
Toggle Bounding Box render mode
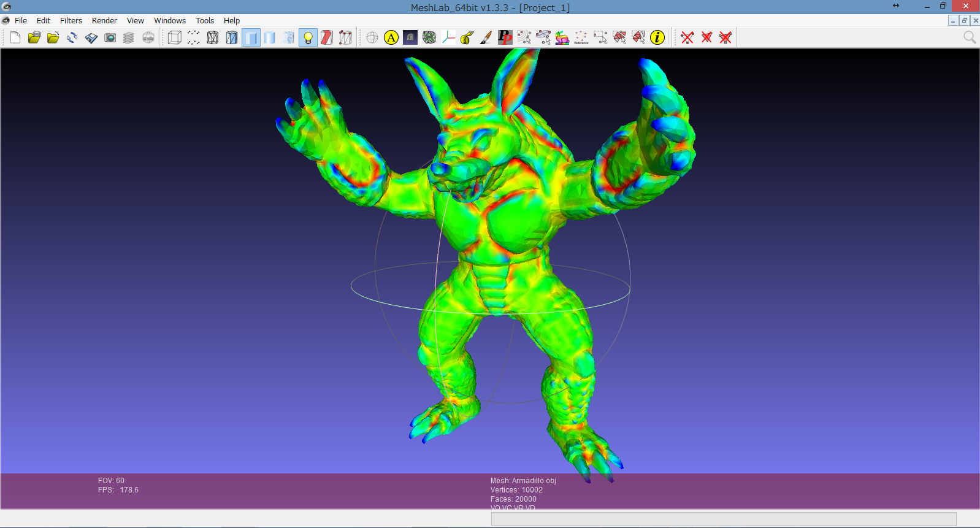coord(175,37)
